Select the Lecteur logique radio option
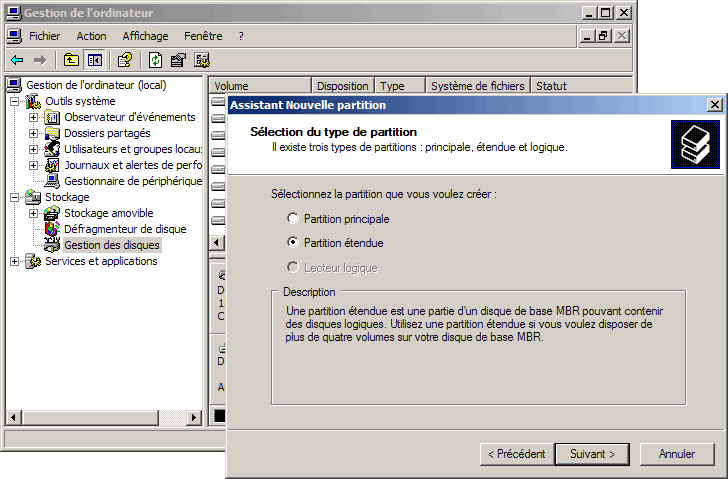This screenshot has height=479, width=728. point(292,267)
